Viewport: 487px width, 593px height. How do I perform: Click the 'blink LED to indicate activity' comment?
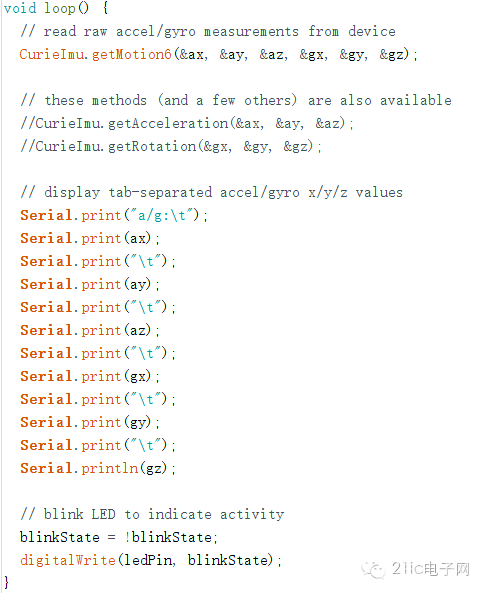pyautogui.click(x=152, y=514)
